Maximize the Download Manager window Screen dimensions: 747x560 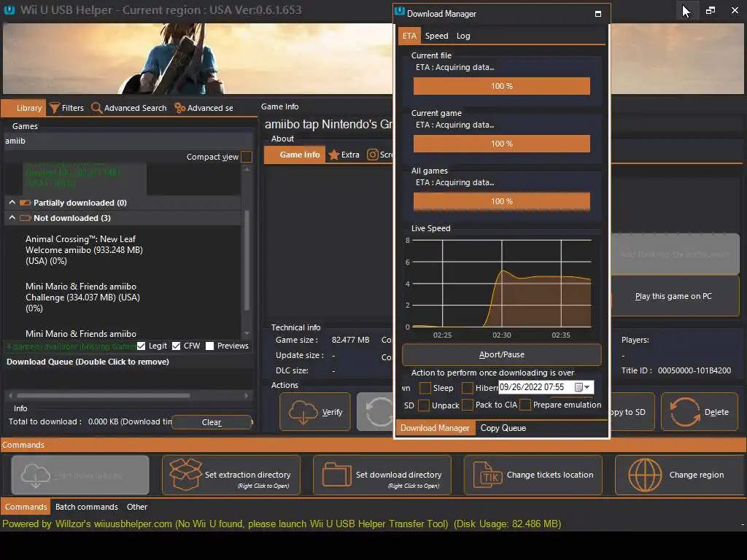pos(598,14)
